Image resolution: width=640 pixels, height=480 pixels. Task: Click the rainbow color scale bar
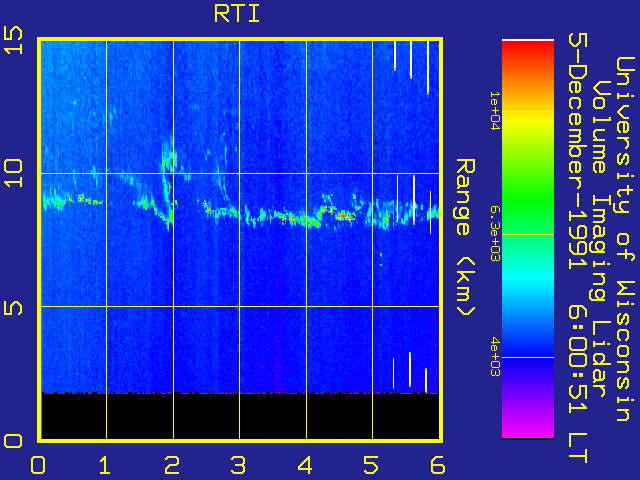tap(528, 239)
